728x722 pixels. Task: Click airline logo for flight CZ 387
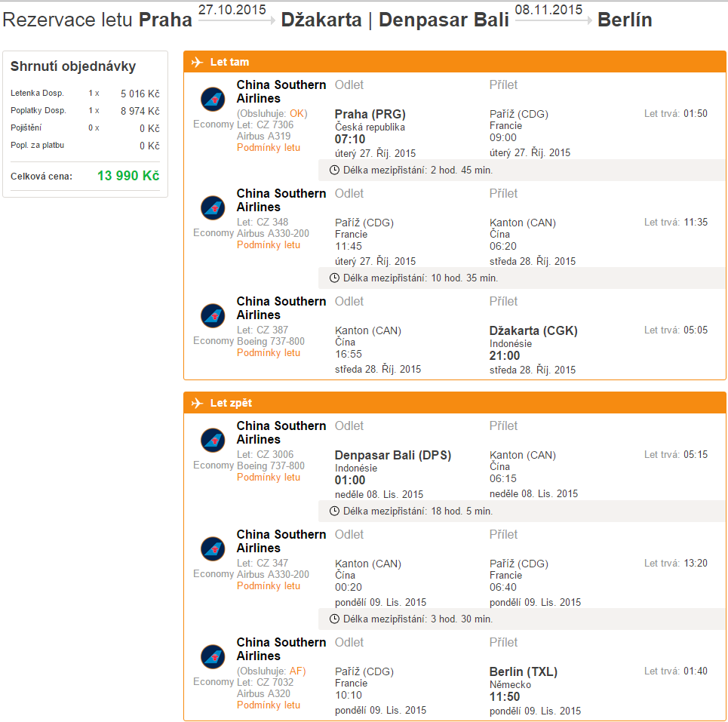coord(213,315)
